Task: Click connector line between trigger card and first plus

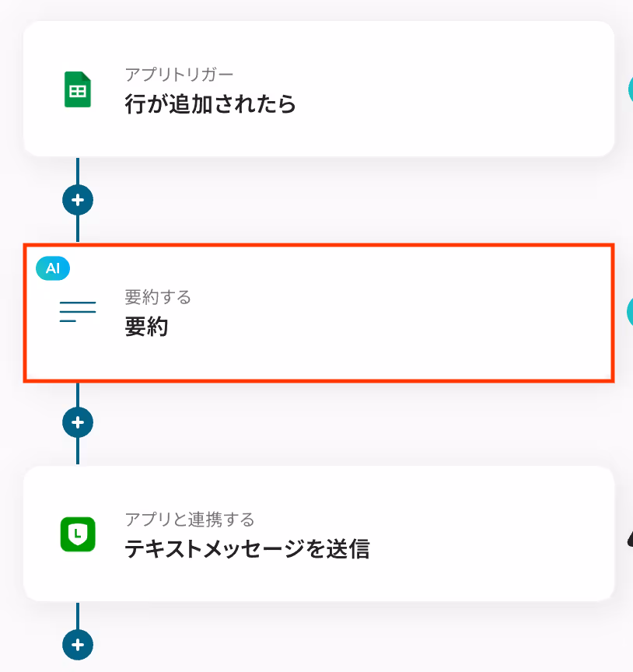Action: tap(78, 171)
